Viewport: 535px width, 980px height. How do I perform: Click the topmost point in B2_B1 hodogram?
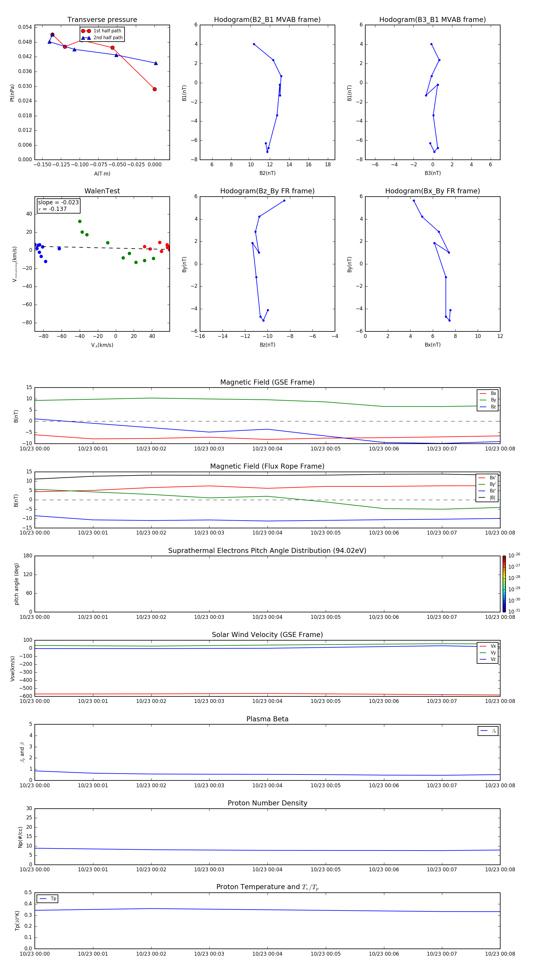point(254,44)
